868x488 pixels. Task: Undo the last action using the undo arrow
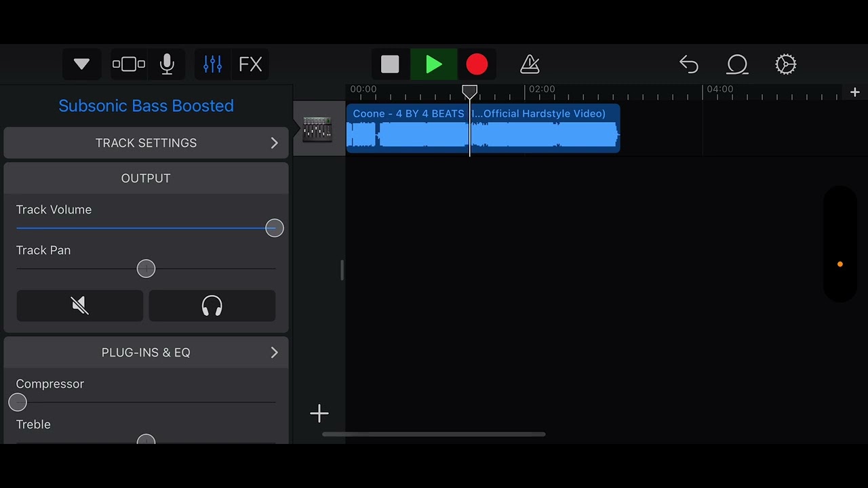(x=689, y=64)
